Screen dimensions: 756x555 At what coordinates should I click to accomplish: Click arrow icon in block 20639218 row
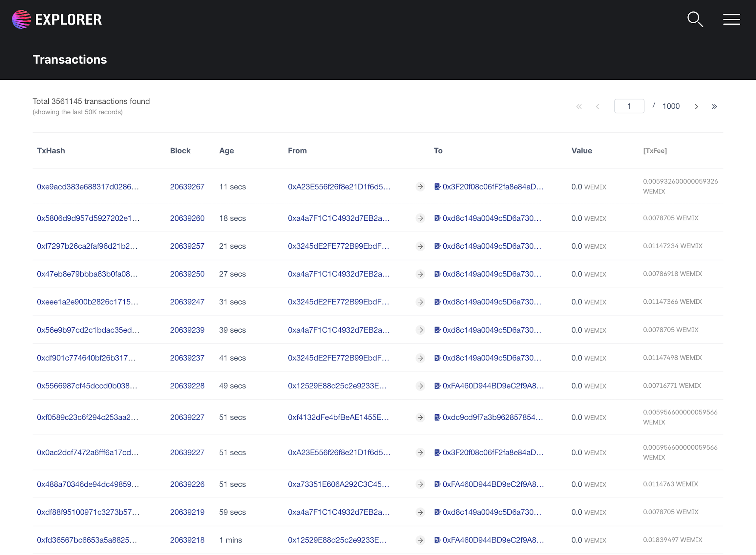point(420,540)
